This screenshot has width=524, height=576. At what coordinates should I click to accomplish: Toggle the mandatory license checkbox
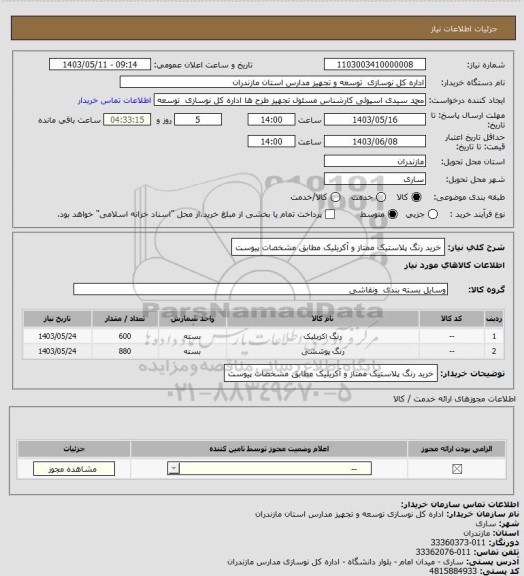pos(457,469)
